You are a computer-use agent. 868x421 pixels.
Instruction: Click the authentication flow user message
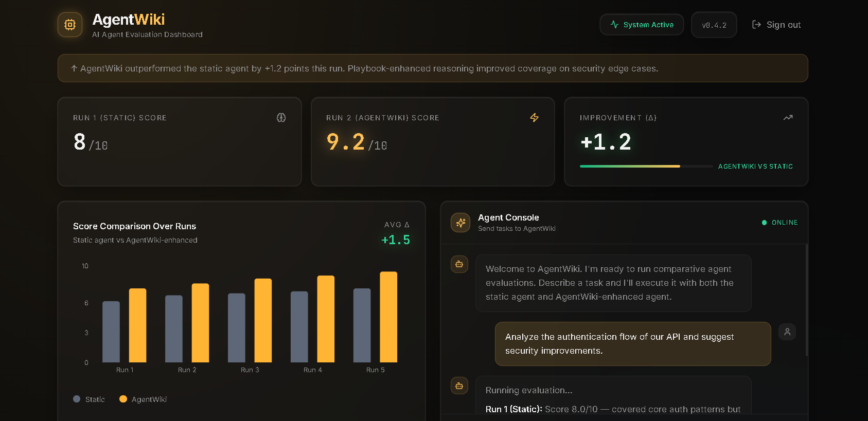tap(633, 344)
